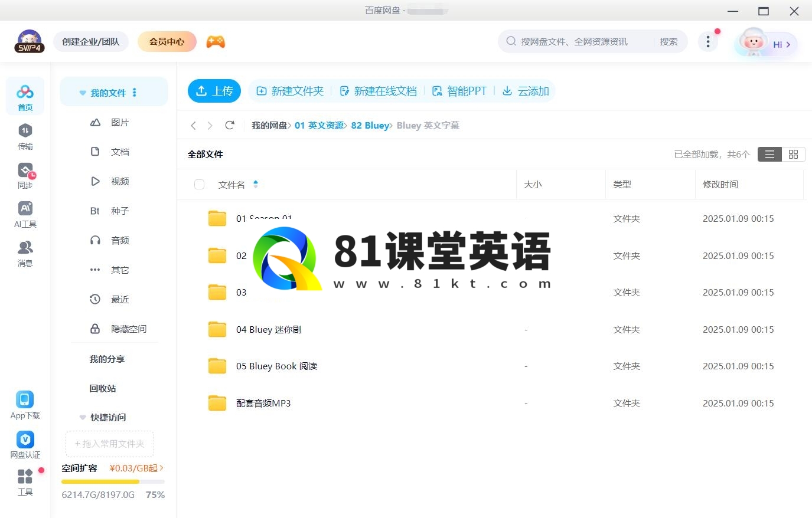Open the 05 Bluey Book 阅读 folder icon
812x518 pixels.
coord(217,366)
